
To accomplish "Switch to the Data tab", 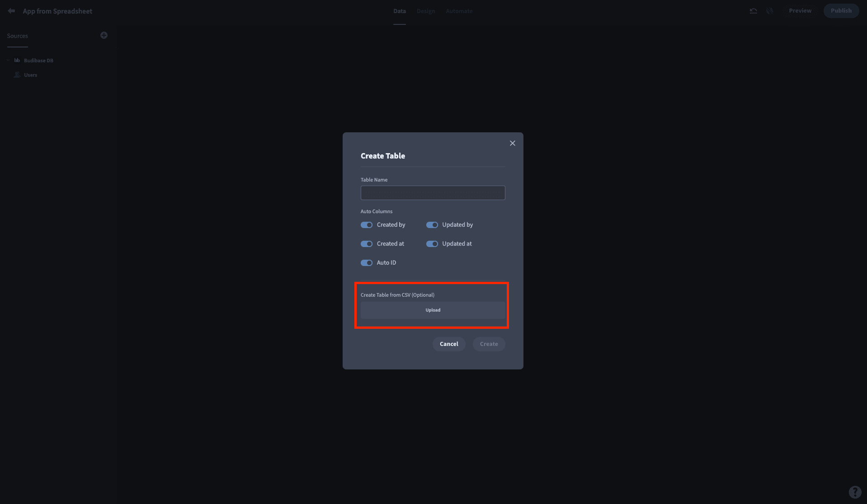I will [x=400, y=11].
